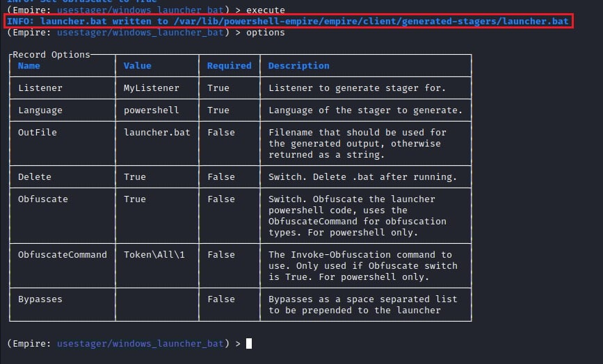Click the launcher.bat OutFile value
Screen dimensions: 603x364
click(157, 133)
